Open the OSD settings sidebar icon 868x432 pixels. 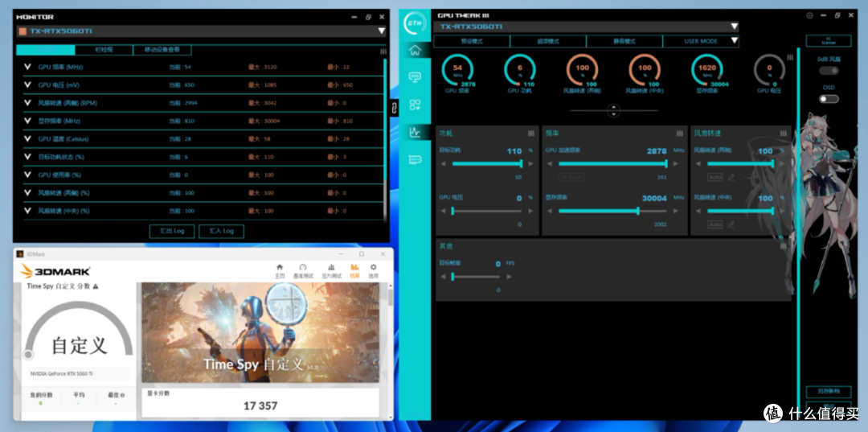[x=416, y=77]
